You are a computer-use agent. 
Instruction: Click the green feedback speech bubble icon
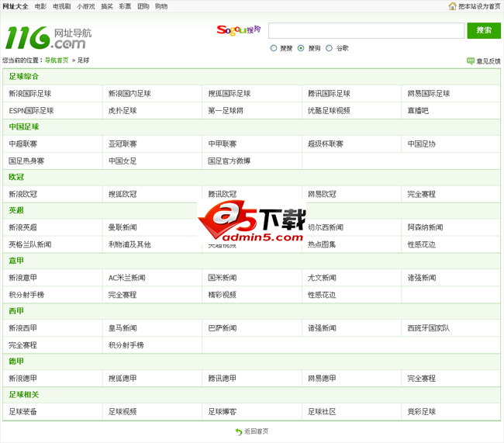click(x=471, y=61)
